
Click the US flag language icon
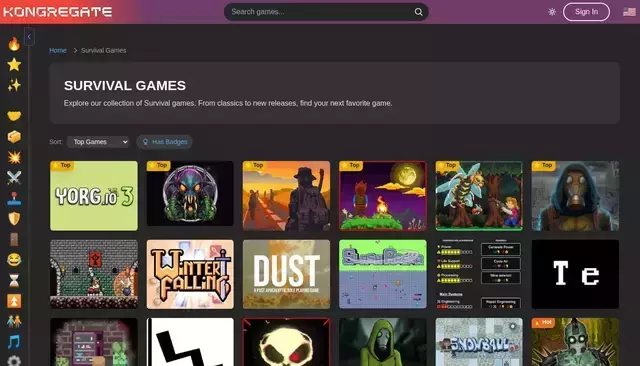pos(629,12)
